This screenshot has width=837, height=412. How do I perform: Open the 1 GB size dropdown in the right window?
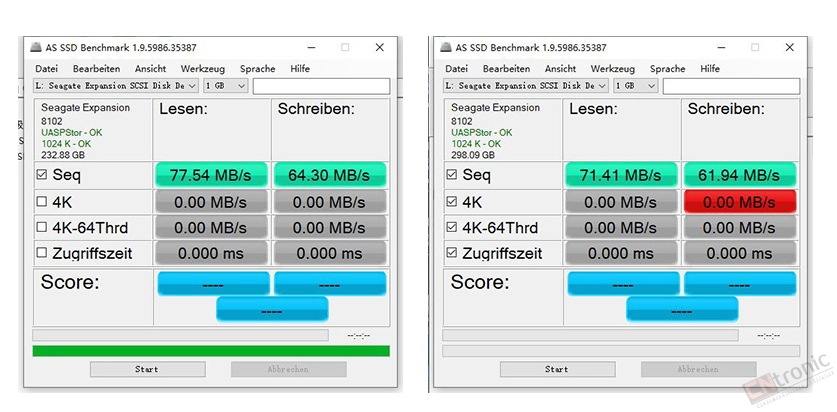click(635, 85)
